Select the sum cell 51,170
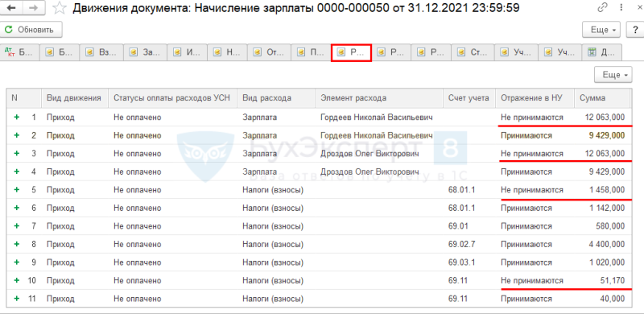Image resolution: width=644 pixels, height=314 pixels. [x=613, y=280]
